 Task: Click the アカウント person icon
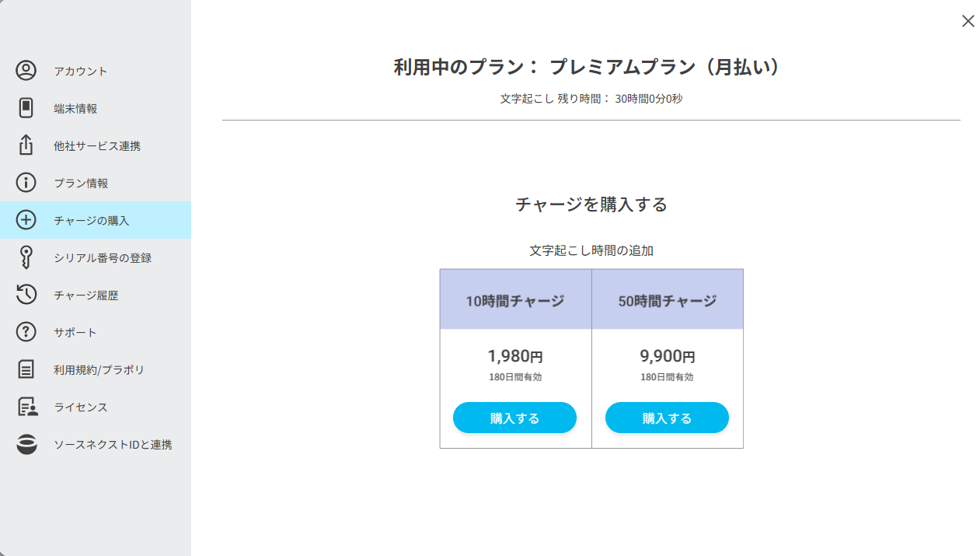26,71
